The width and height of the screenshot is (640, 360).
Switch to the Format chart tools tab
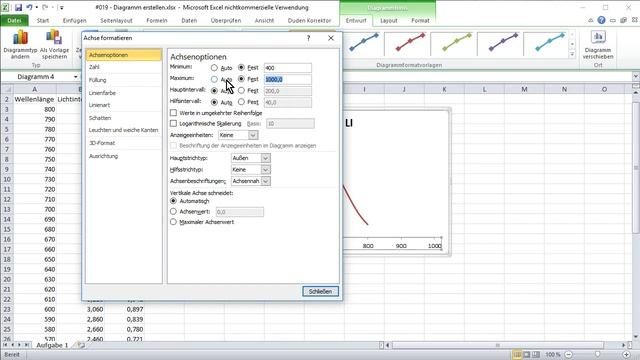click(420, 20)
